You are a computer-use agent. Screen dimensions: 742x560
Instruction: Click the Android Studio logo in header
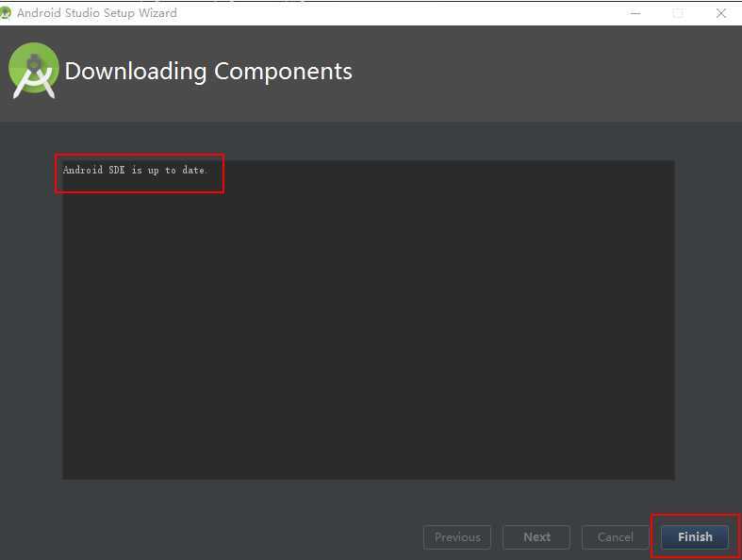point(34,71)
